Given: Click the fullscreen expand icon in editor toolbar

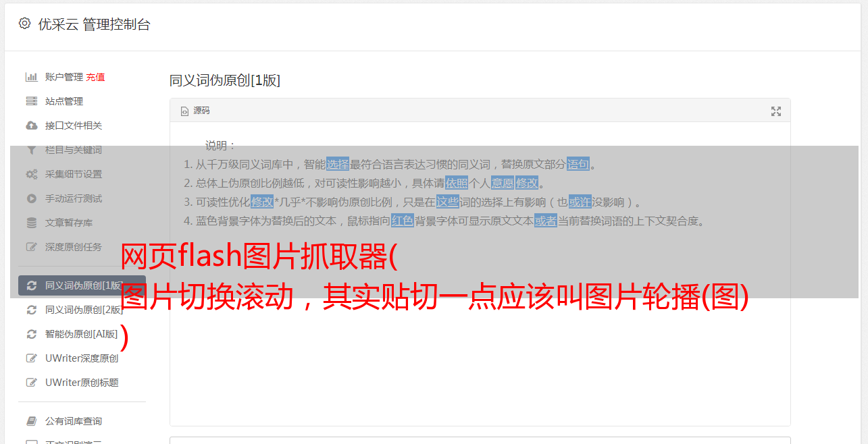Looking at the screenshot, I should (776, 111).
